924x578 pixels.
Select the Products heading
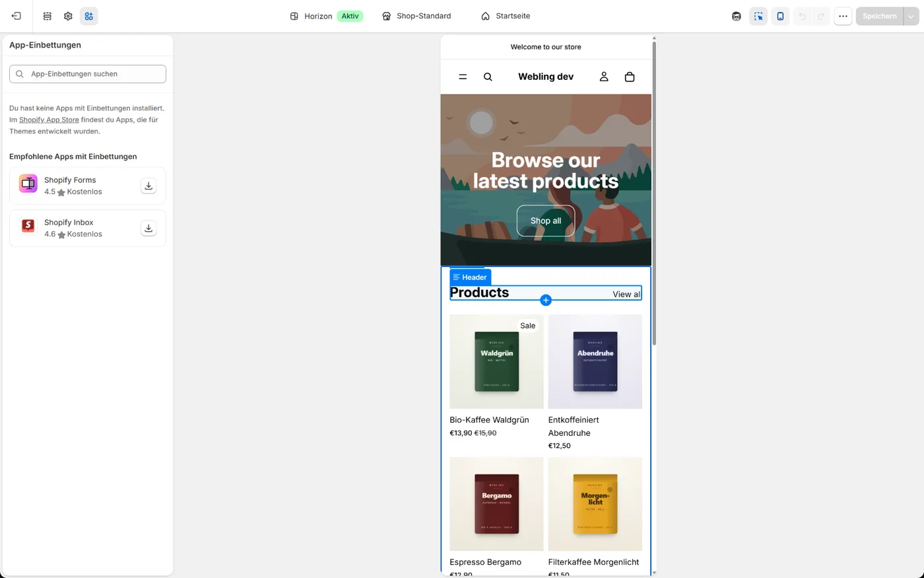point(479,293)
